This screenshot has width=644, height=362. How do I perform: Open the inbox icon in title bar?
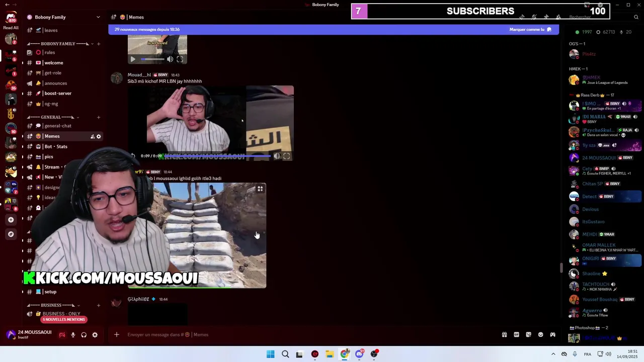coord(587,5)
